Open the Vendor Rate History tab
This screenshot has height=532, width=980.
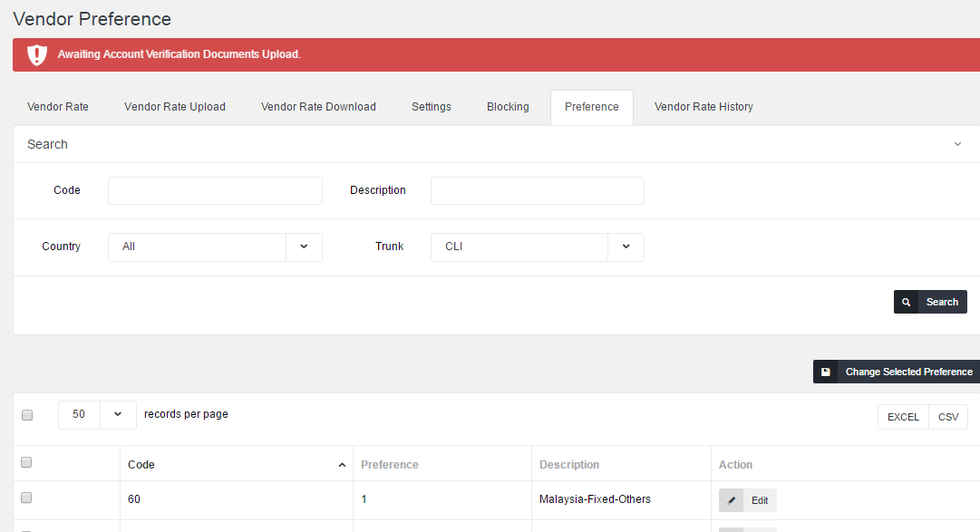tap(703, 107)
